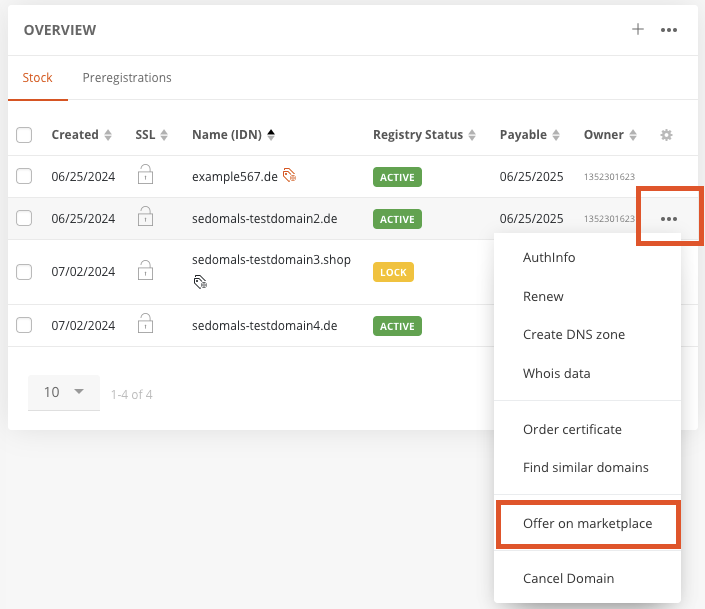Click the example567.de domain name
The image size is (705, 609).
235,177
